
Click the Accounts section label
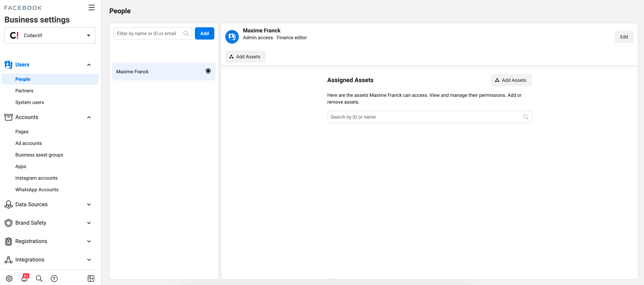27,117
